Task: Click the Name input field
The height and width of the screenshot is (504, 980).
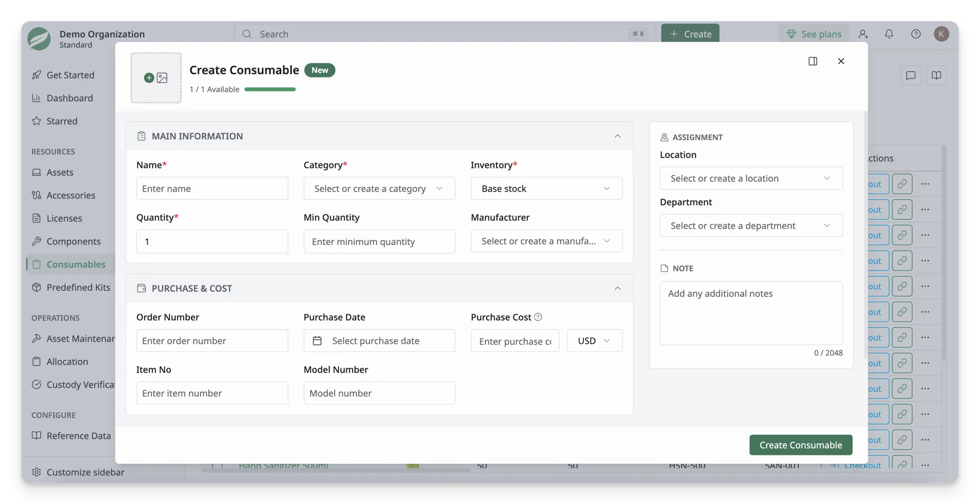Action: click(x=212, y=188)
